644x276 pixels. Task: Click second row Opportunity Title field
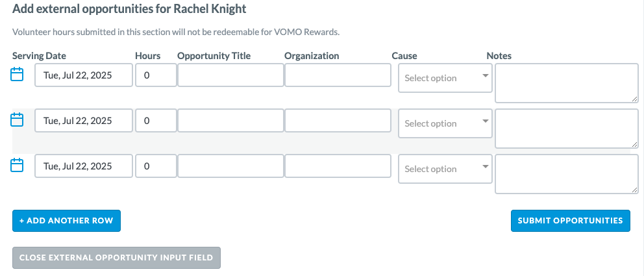pos(230,120)
